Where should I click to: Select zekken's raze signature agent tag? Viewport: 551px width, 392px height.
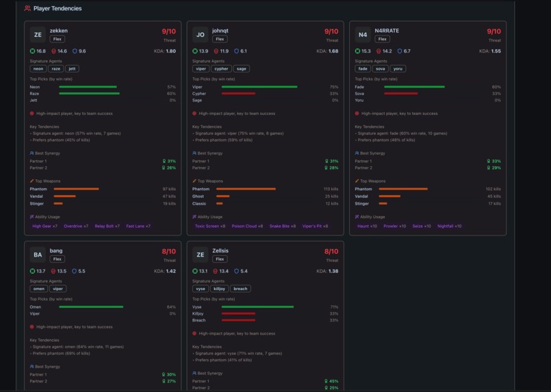click(x=56, y=69)
